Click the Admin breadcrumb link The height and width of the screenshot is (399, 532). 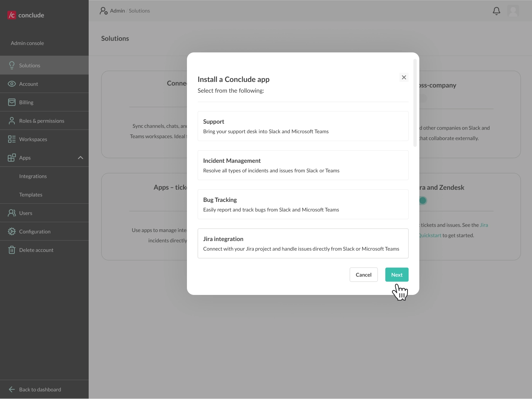pos(117,11)
